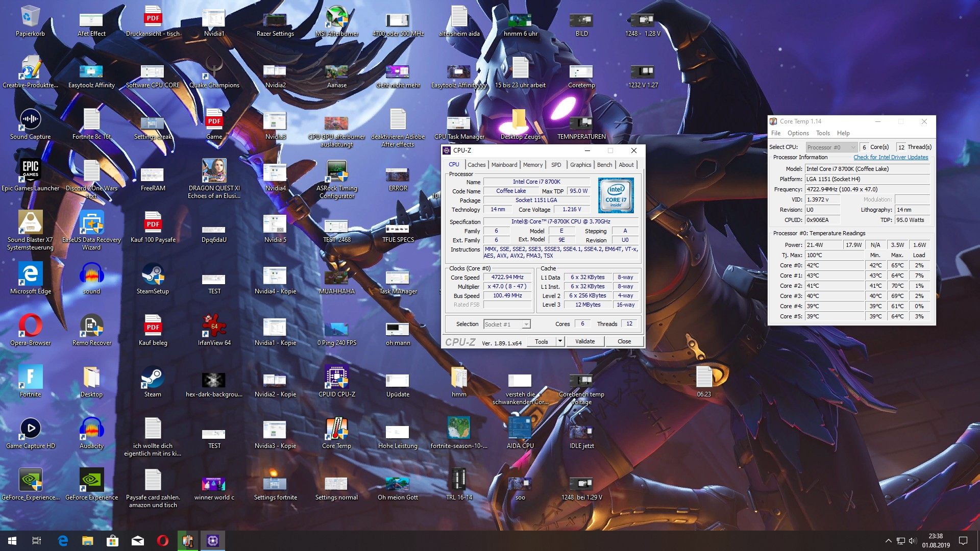Launch Epic Games Launcher icon
This screenshot has width=980, height=551.
coord(30,176)
